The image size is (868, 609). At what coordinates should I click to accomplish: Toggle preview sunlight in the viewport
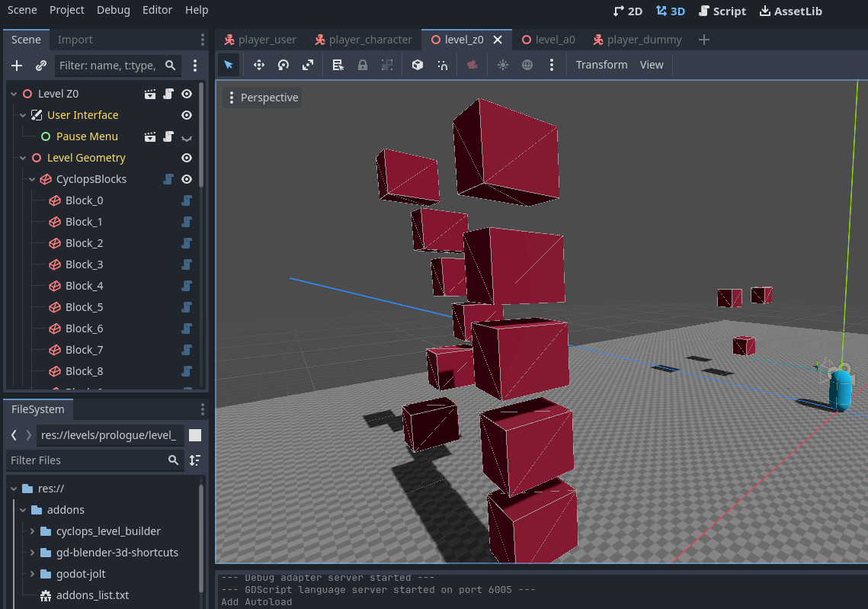[502, 65]
